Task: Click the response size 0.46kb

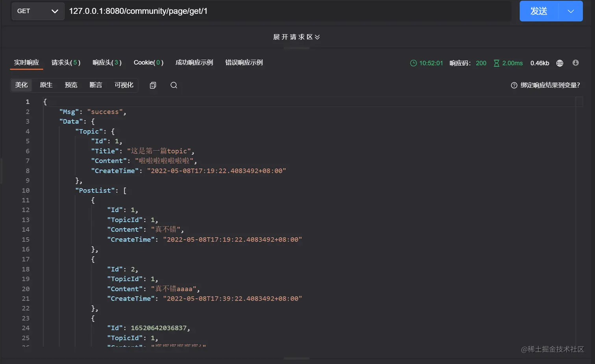Action: pos(540,63)
